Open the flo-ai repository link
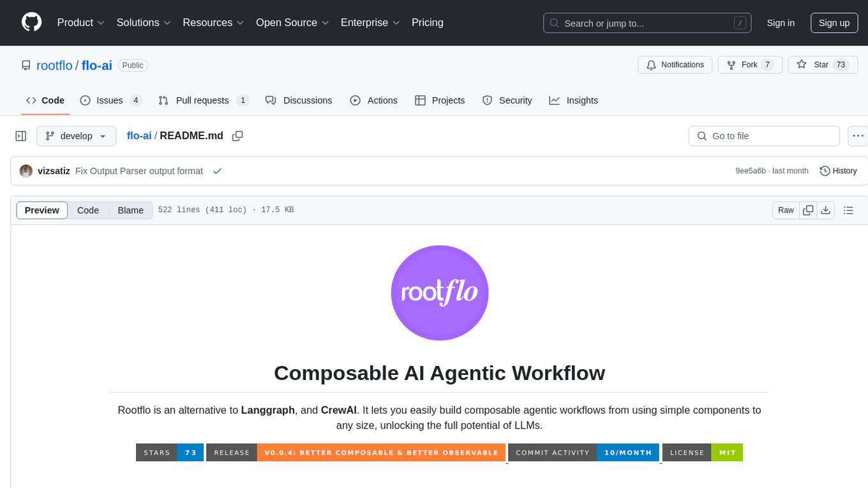 pos(97,65)
